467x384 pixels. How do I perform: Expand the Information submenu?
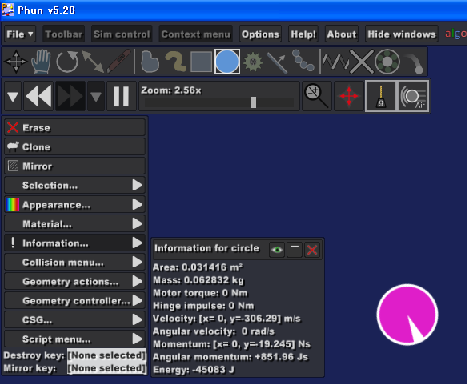coord(75,243)
